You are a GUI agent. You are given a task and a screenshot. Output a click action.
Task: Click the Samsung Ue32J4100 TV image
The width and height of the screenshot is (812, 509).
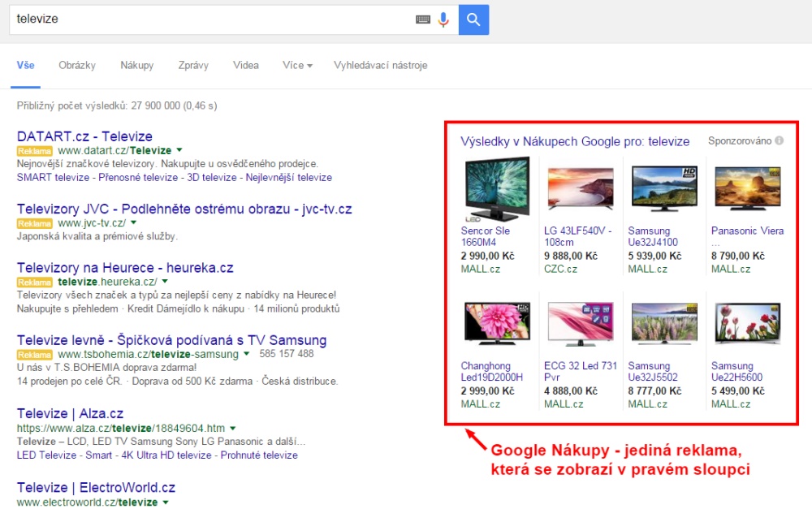664,189
